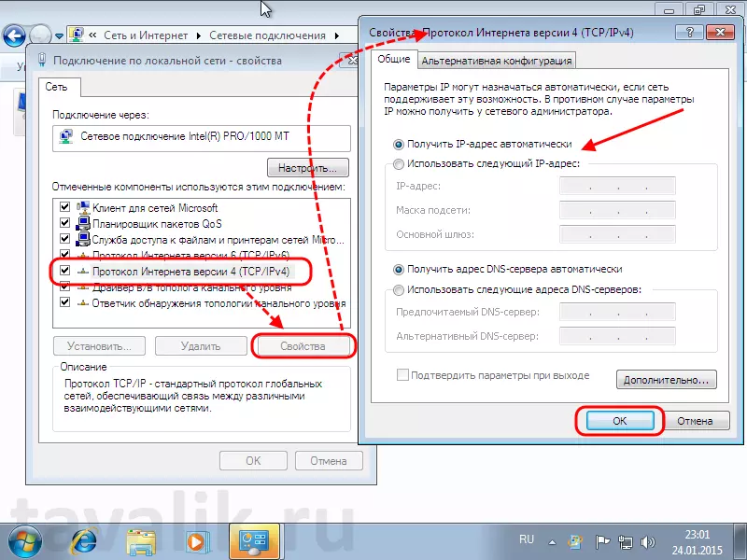Click the 'Альтернативный DNS-сервер' field

[617, 336]
